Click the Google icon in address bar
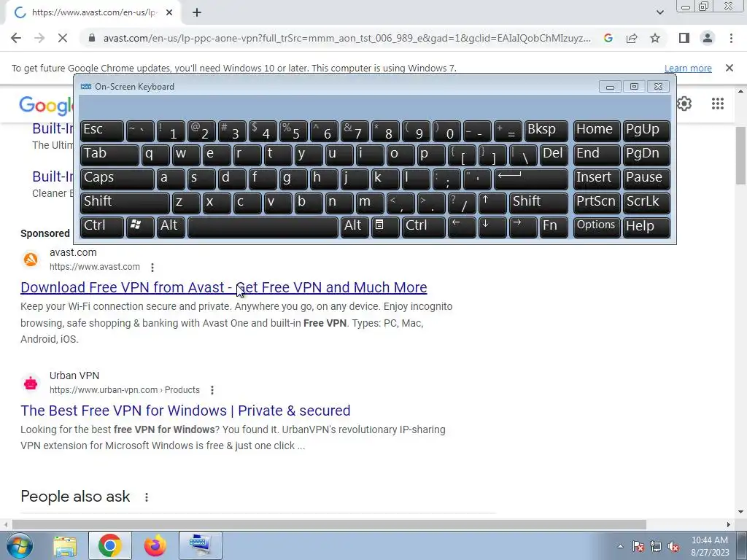Image resolution: width=747 pixels, height=560 pixels. coord(608,38)
